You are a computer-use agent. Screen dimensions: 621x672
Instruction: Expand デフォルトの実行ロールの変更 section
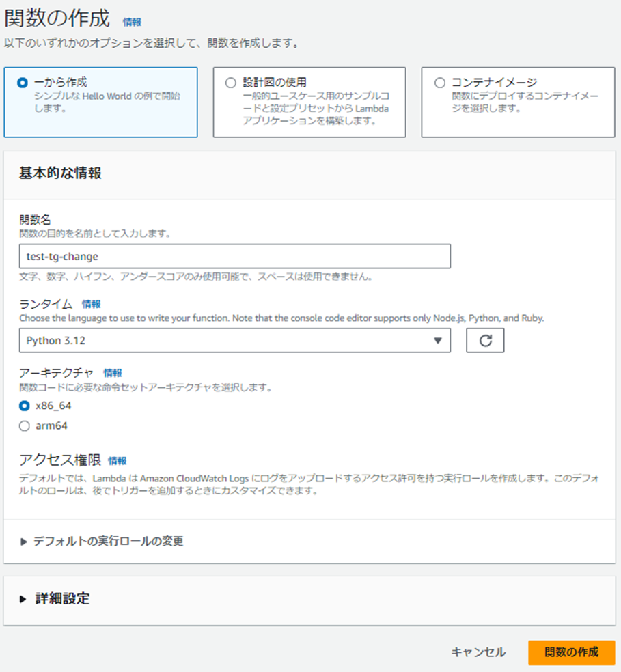(x=102, y=542)
